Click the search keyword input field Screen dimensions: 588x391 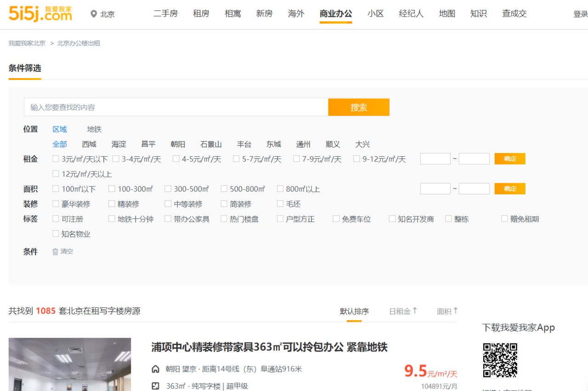pos(176,107)
